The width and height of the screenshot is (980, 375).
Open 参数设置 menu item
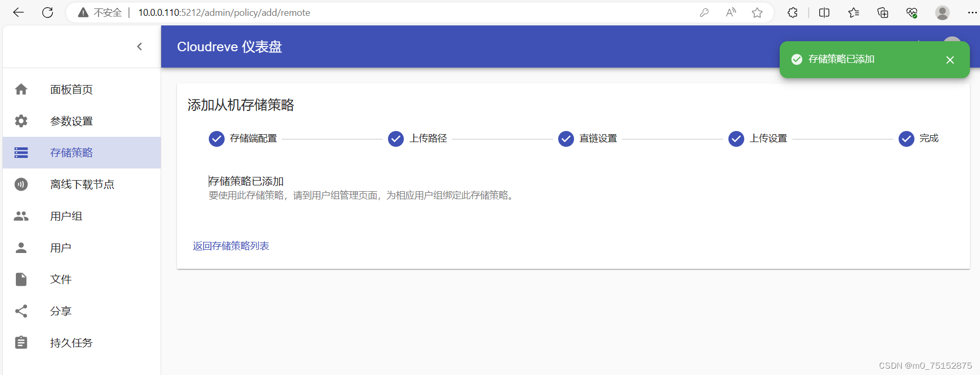tap(71, 121)
